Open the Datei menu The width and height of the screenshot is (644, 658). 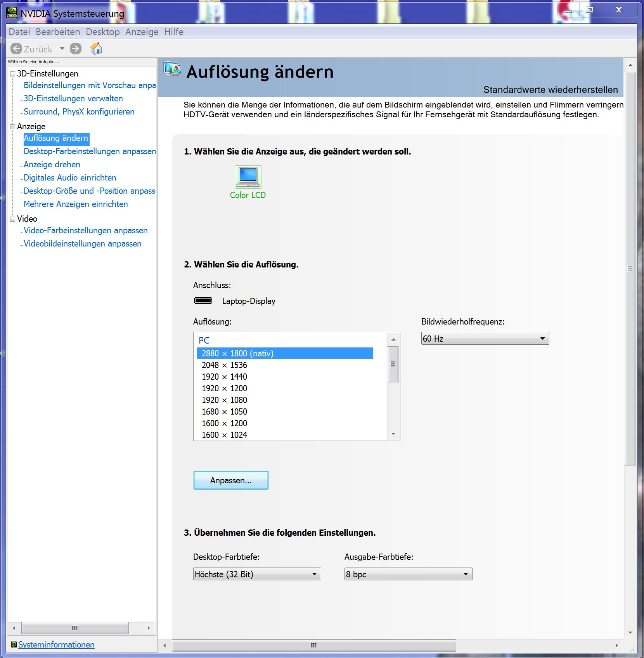(x=19, y=32)
